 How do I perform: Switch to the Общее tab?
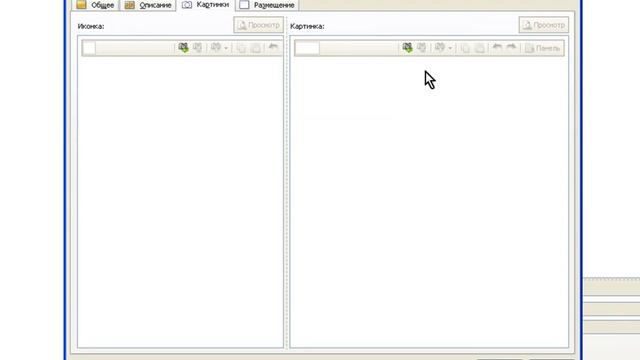96,5
